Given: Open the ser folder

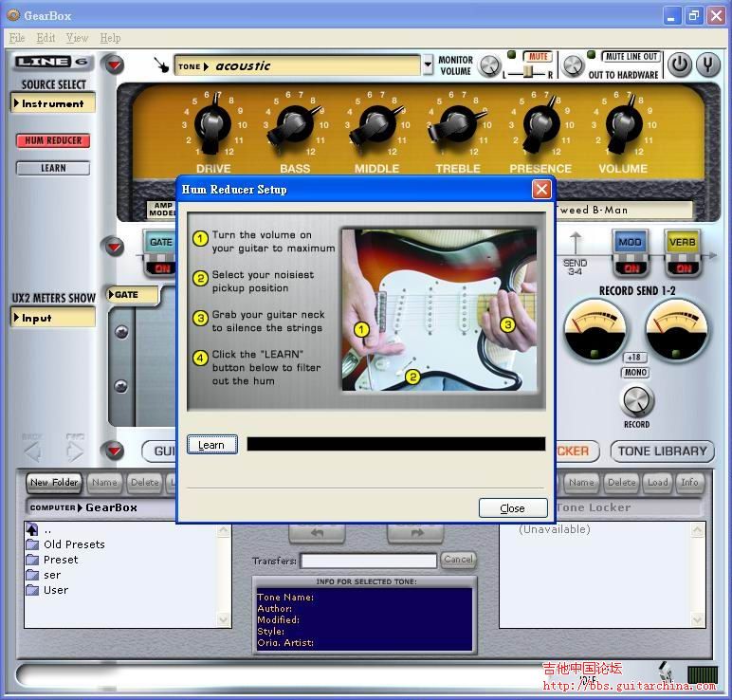Looking at the screenshot, I should click(44, 575).
